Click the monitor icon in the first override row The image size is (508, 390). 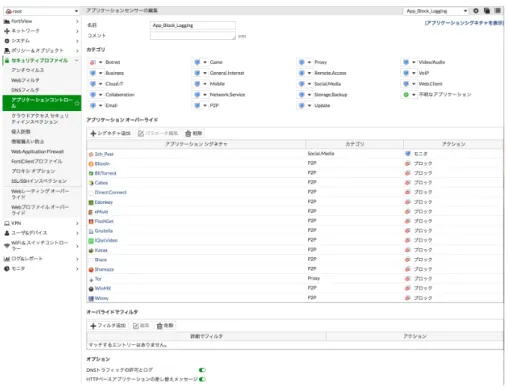click(407, 154)
